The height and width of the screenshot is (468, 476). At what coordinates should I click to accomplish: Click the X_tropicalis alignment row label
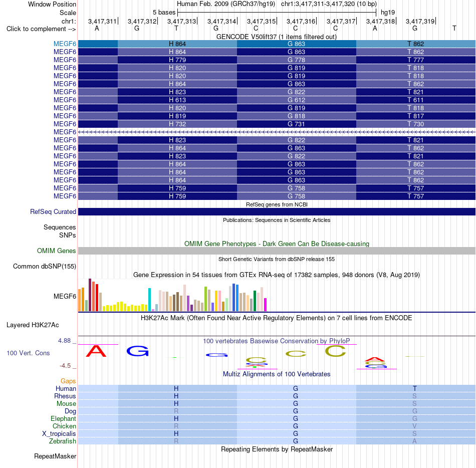pyautogui.click(x=59, y=433)
